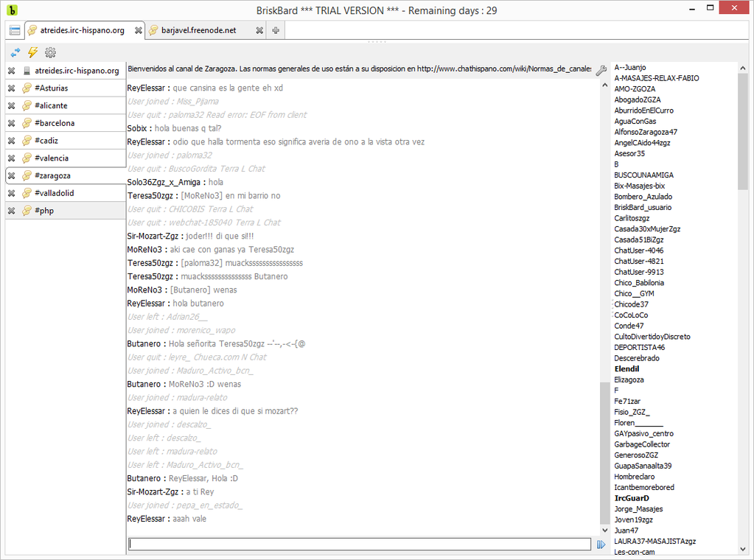Maximize the BriskBard window
This screenshot has height=560, width=754.
[x=710, y=8]
